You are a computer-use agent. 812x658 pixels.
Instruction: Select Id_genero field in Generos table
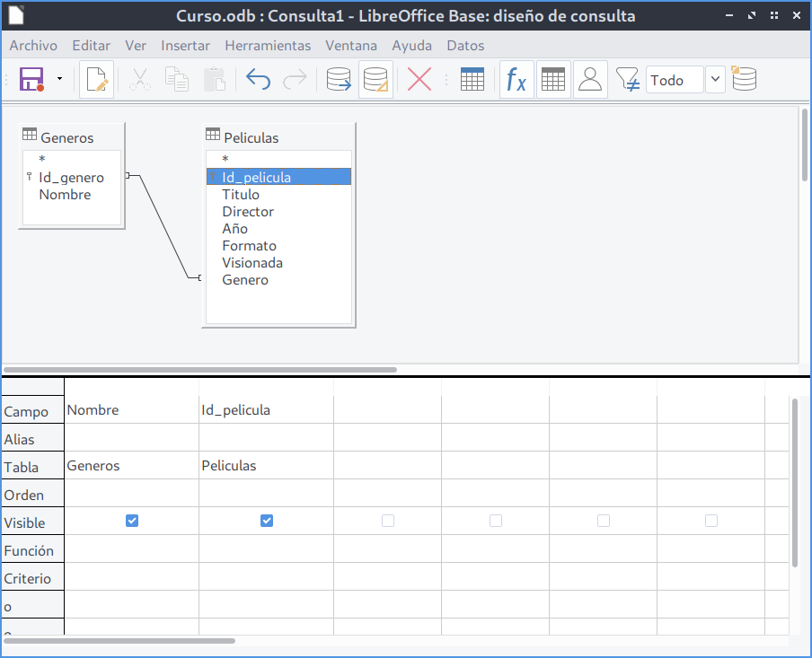tap(72, 178)
